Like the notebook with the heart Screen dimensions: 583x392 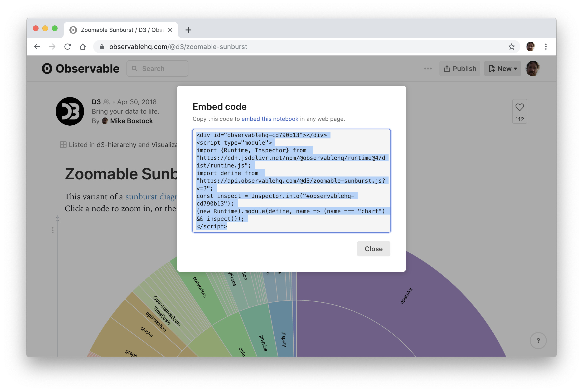(x=520, y=107)
